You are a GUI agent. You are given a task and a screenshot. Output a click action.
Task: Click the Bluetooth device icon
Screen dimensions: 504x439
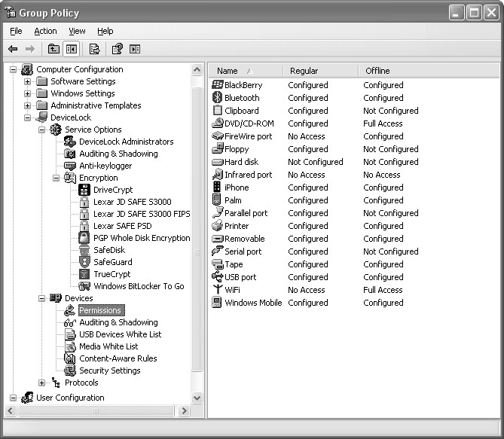(x=217, y=98)
